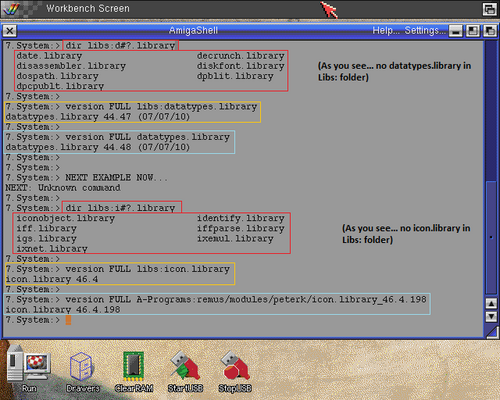Iconify the AmigaShell window
Screen dimensions: 500x400
click(x=456, y=31)
